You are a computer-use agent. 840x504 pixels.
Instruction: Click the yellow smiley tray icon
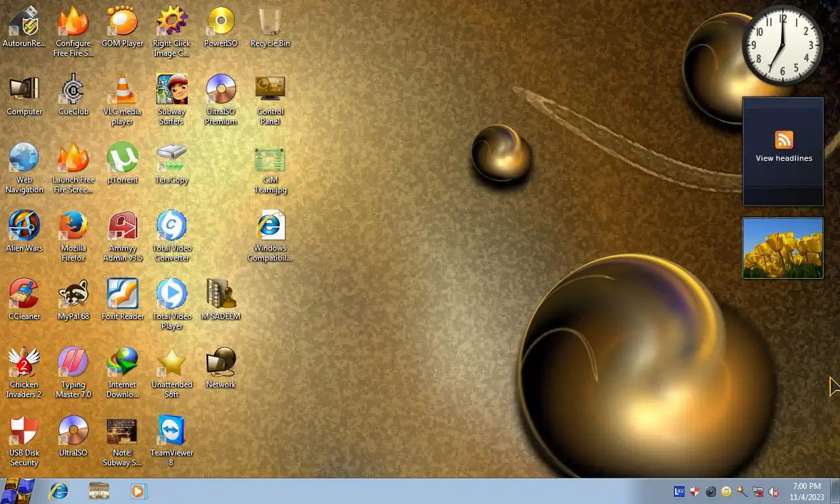(726, 492)
